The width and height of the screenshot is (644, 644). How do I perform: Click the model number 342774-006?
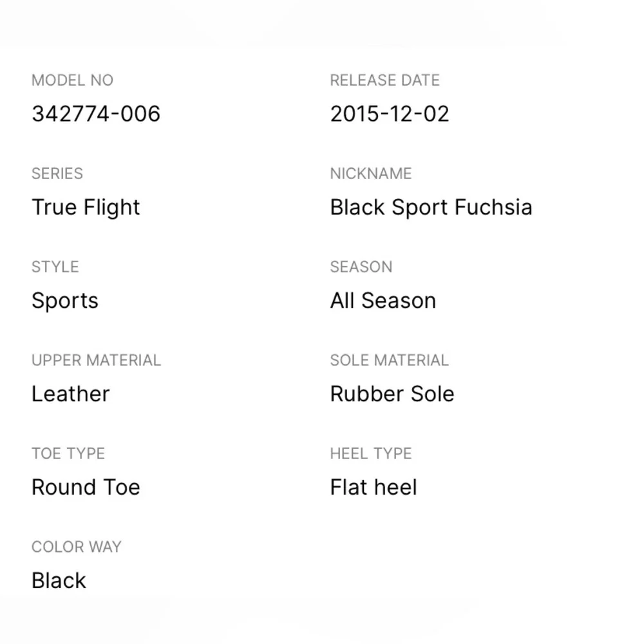click(96, 114)
